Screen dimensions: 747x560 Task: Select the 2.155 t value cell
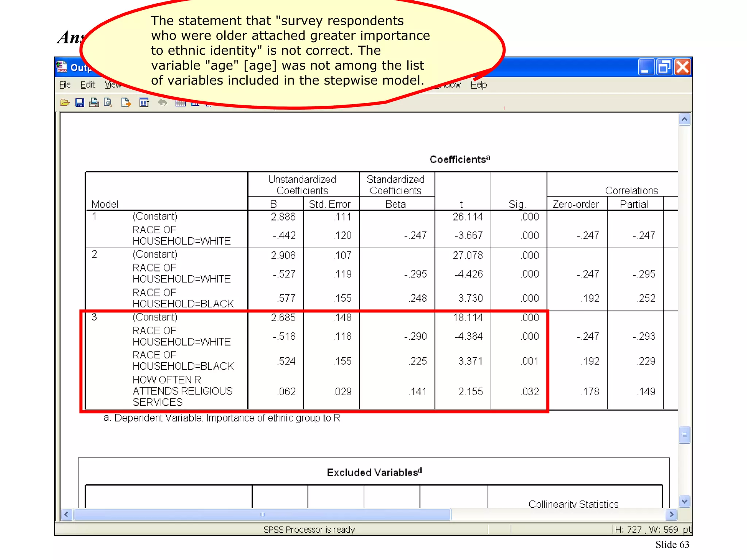click(x=471, y=392)
